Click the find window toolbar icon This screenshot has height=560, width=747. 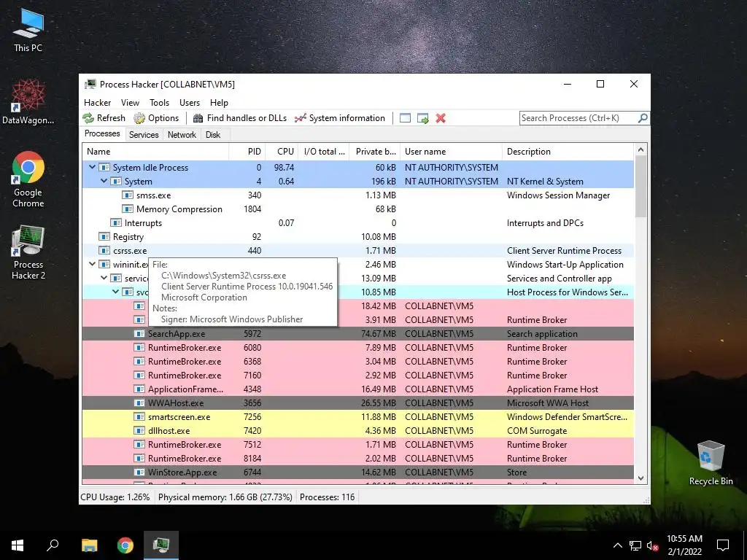point(405,118)
